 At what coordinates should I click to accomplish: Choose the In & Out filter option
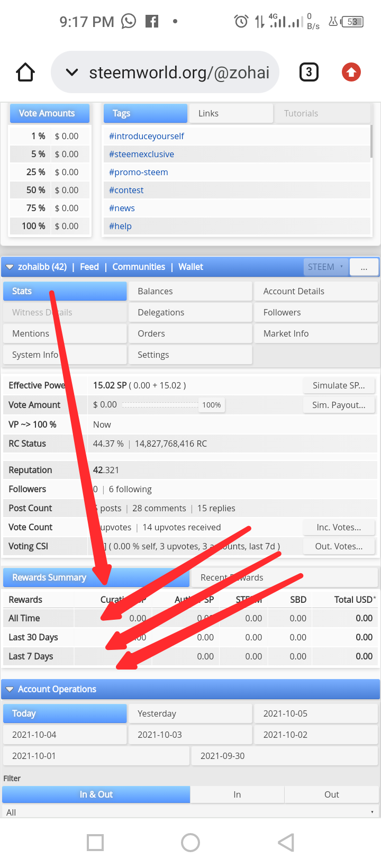pos(96,794)
